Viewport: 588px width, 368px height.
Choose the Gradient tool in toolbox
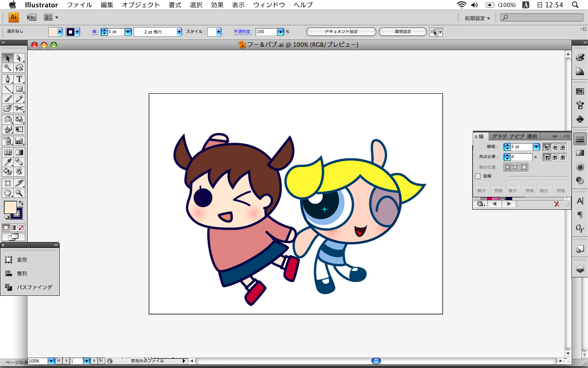[x=19, y=152]
